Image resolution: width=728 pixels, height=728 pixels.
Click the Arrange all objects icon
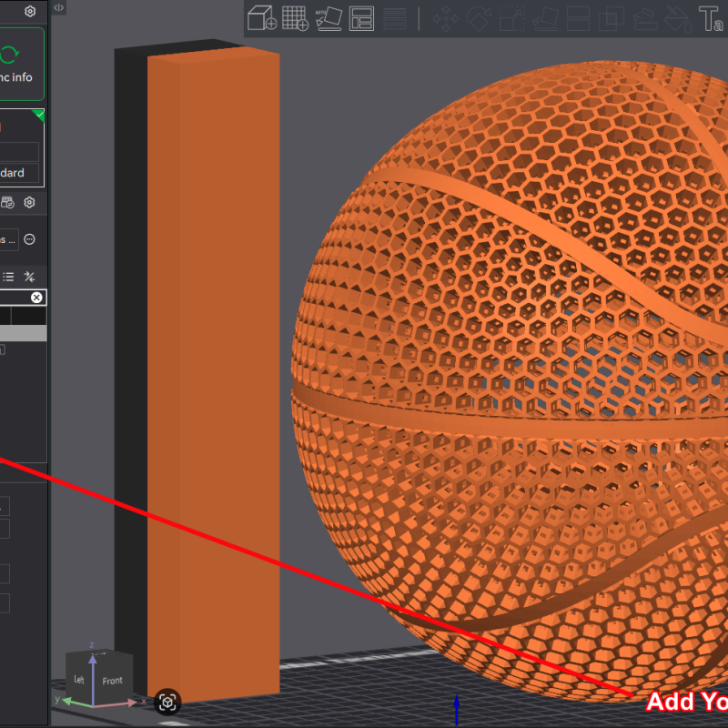(361, 18)
